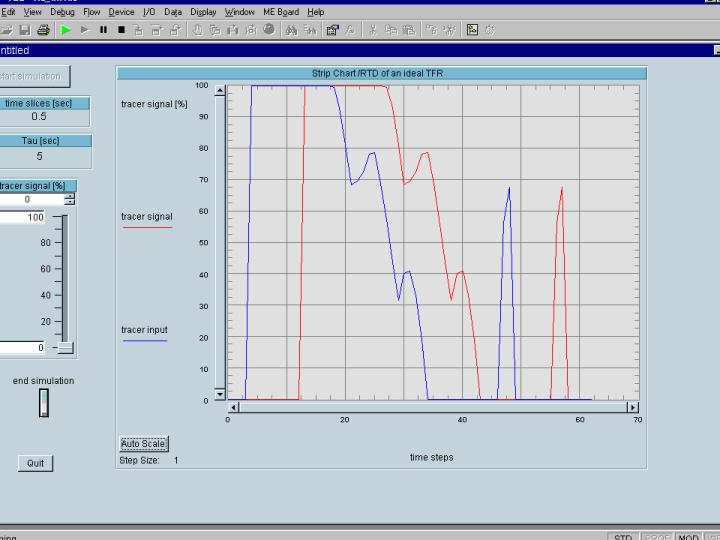This screenshot has height=540, width=720.
Task: Toggle STD indicator in status bar
Action: tap(623, 537)
